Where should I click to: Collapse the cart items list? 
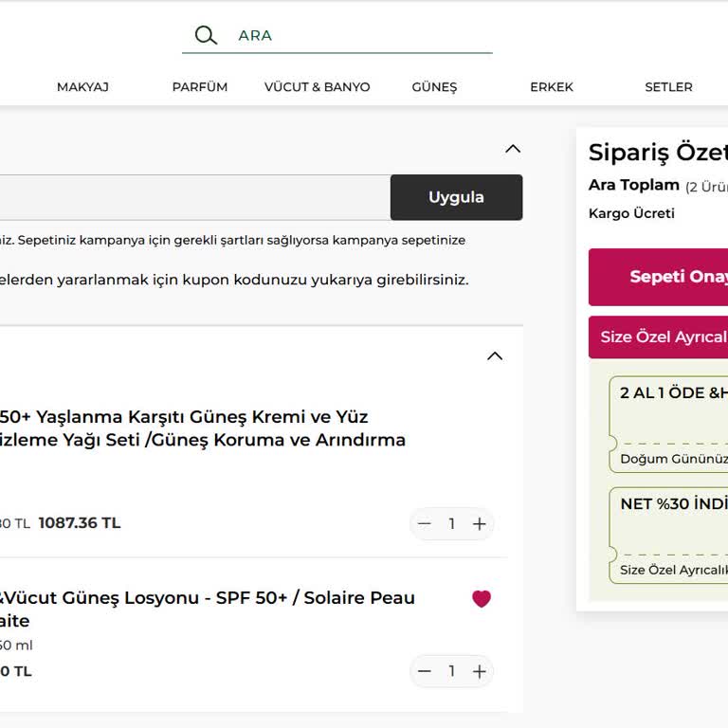coord(494,356)
